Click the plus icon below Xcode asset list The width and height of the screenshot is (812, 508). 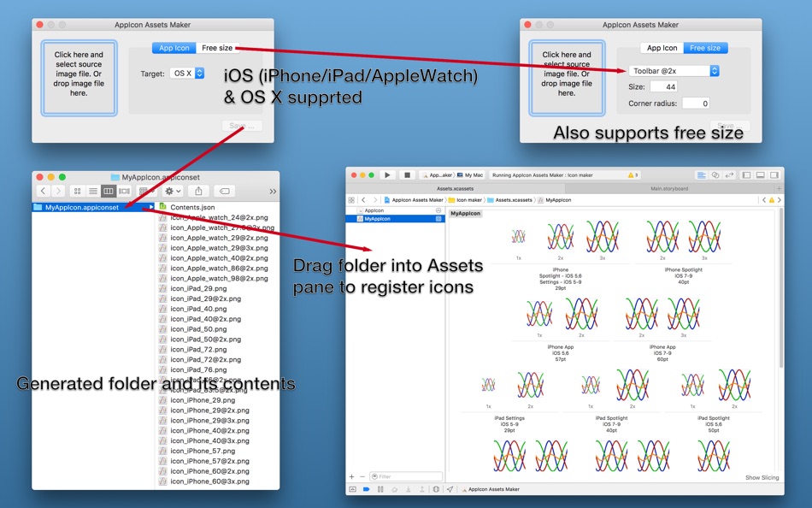pyautogui.click(x=351, y=476)
